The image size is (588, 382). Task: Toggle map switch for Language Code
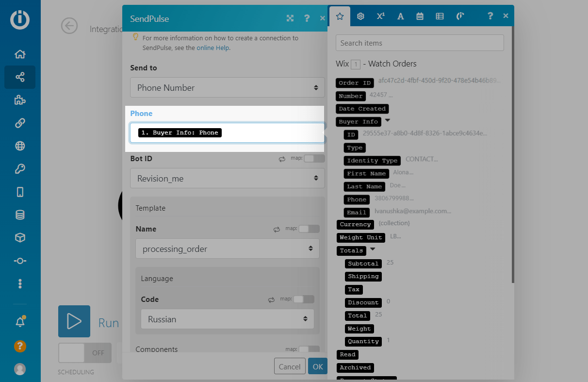(x=303, y=299)
